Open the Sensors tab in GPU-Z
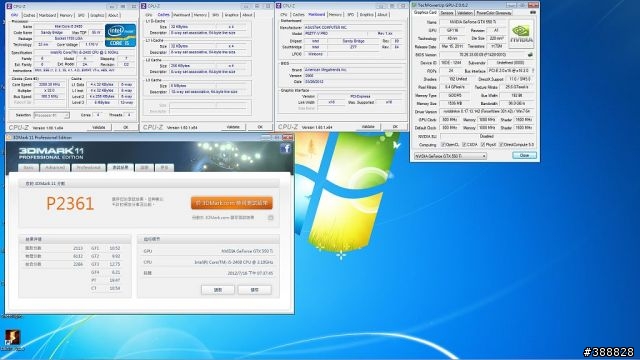640x360 pixels. [447, 13]
